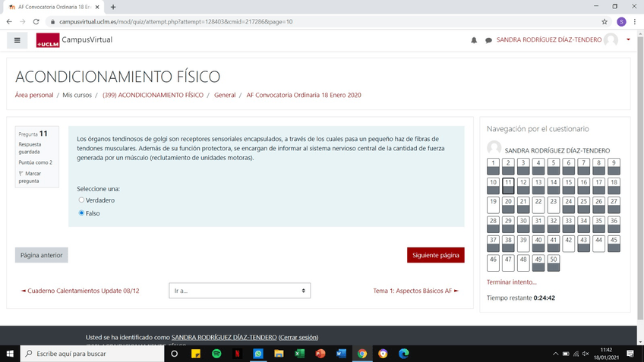
Task: Open (399) ACONDICIONAMIENTO FÍSICO breadcrumb
Action: pyautogui.click(x=153, y=95)
